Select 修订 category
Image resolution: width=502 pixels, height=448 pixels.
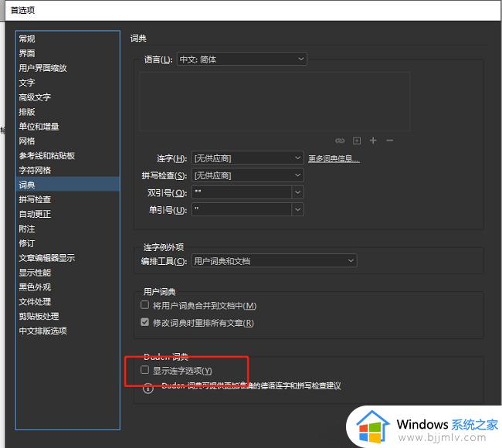(67, 243)
